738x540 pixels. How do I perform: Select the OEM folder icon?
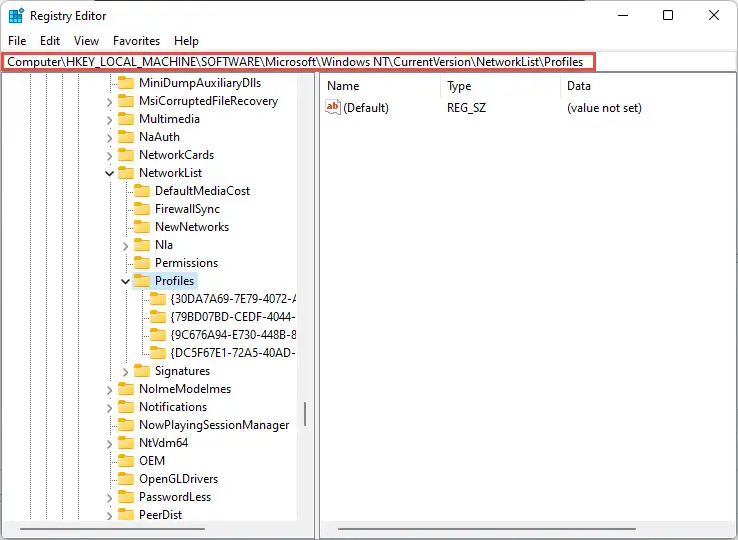click(x=126, y=461)
